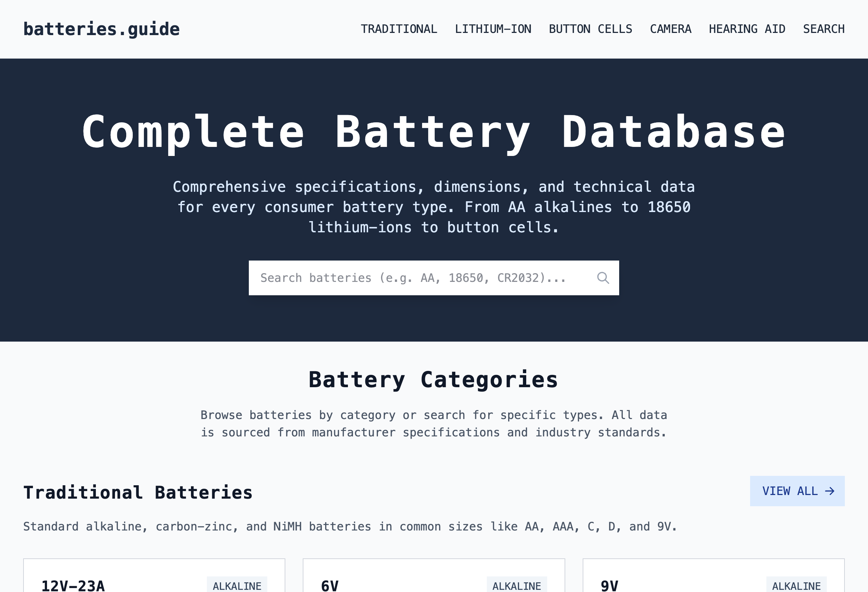Click the Battery Categories heading

point(434,379)
